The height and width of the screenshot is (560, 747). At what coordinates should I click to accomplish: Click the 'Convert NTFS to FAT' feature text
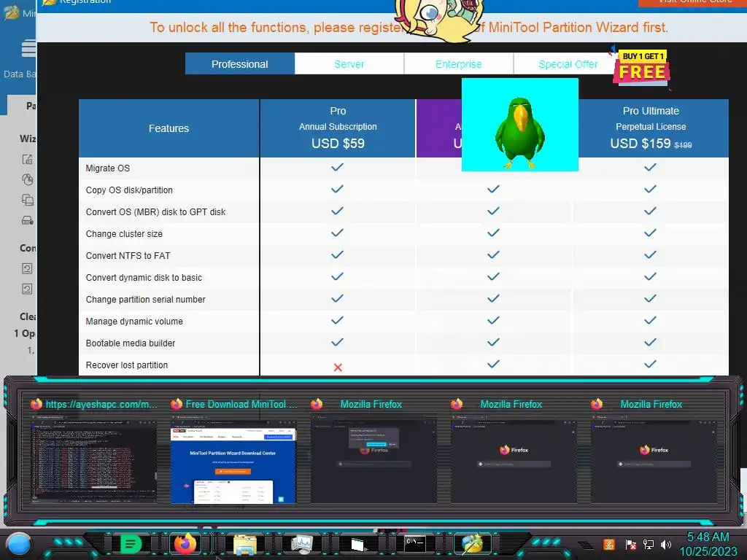click(x=128, y=256)
